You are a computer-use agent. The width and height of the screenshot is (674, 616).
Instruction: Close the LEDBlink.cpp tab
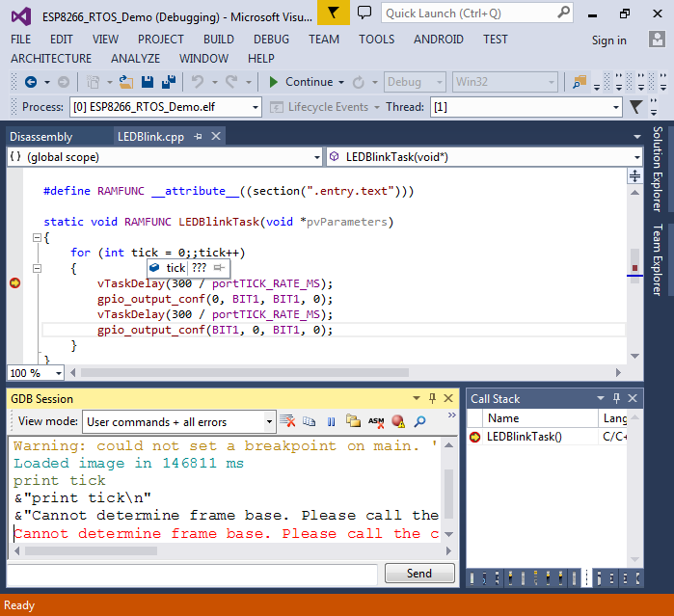pyautogui.click(x=216, y=136)
